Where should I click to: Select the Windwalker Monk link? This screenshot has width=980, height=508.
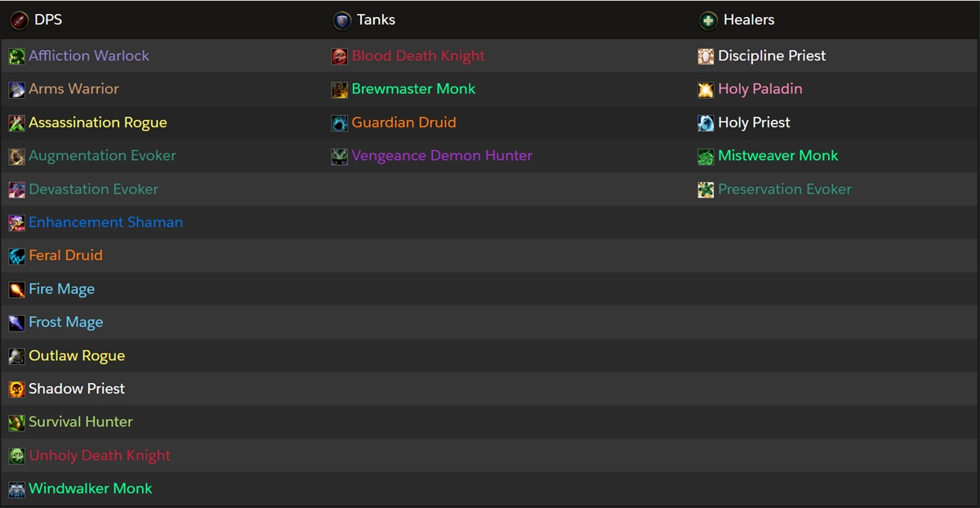[90, 488]
